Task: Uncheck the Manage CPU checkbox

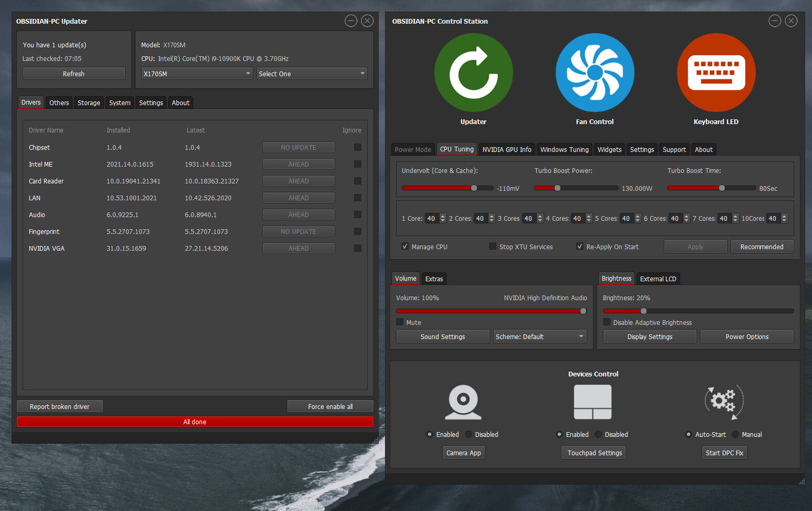Action: pos(405,246)
